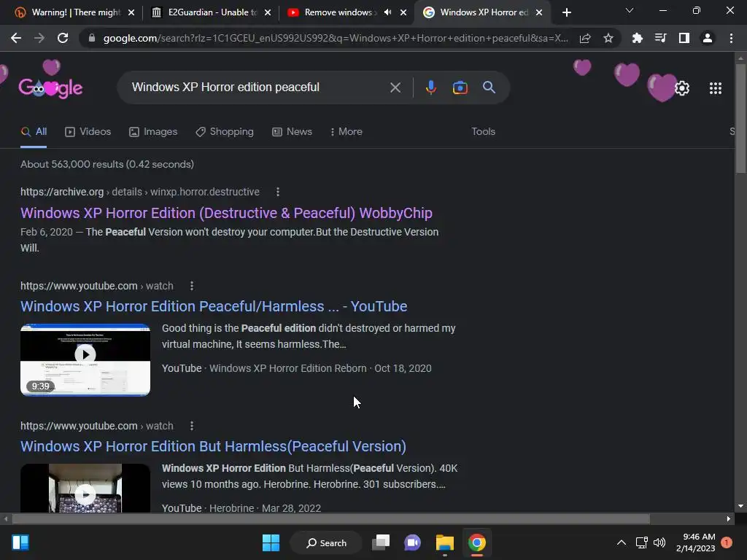This screenshot has width=747, height=560.
Task: Click the address bar URL
Action: pyautogui.click(x=336, y=38)
